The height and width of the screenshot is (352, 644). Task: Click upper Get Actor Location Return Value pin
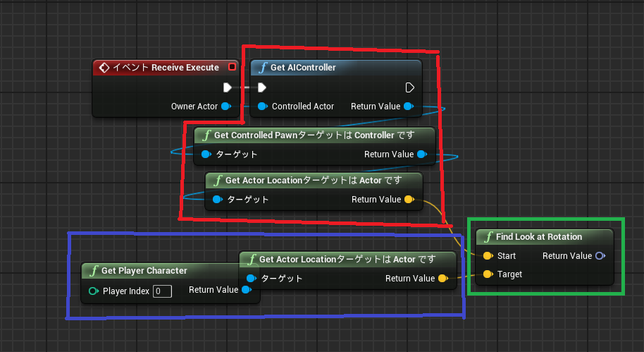click(x=409, y=200)
